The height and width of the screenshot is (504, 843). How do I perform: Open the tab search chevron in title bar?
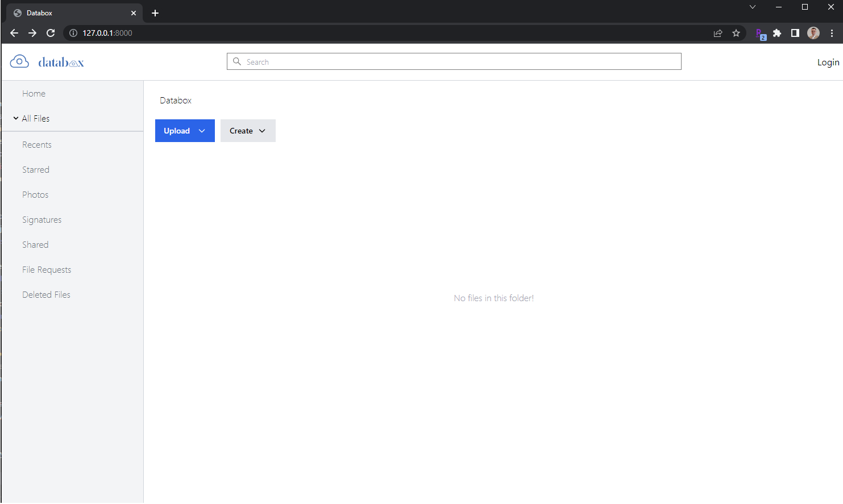tap(753, 7)
